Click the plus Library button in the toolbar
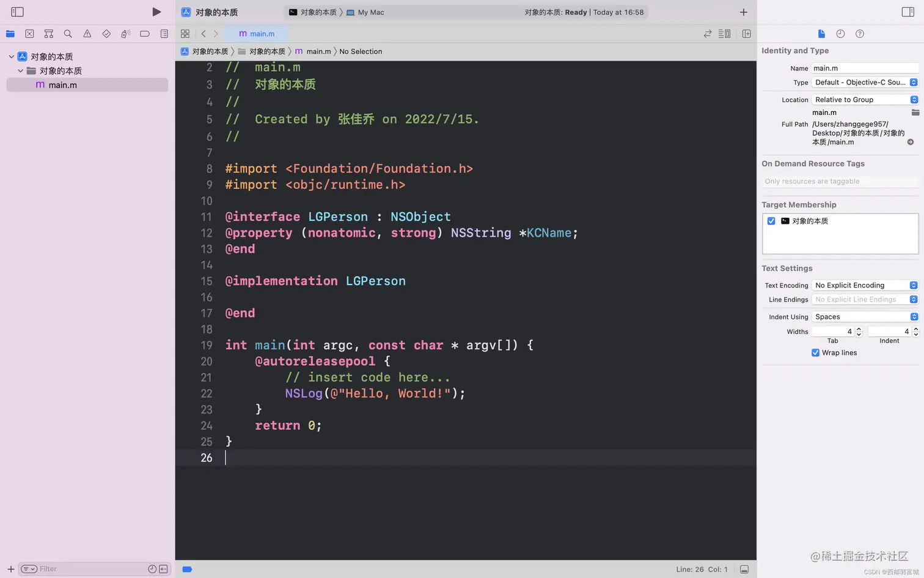 (744, 12)
